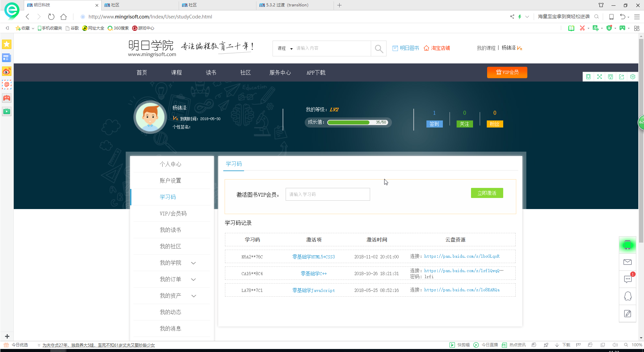This screenshot has width=644, height=352.
Task: Click the 成长值 progress bar
Action: click(357, 122)
